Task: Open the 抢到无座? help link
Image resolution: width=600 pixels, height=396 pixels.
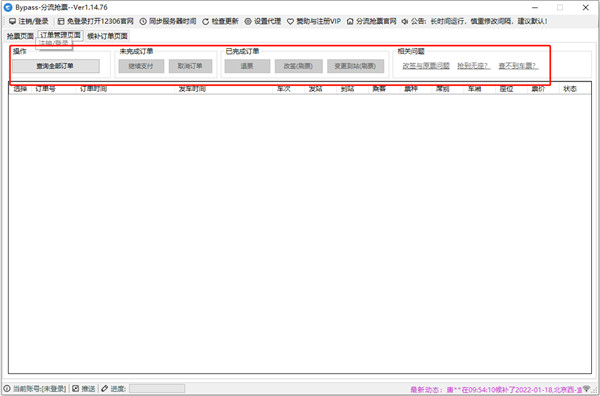Action: (x=474, y=66)
